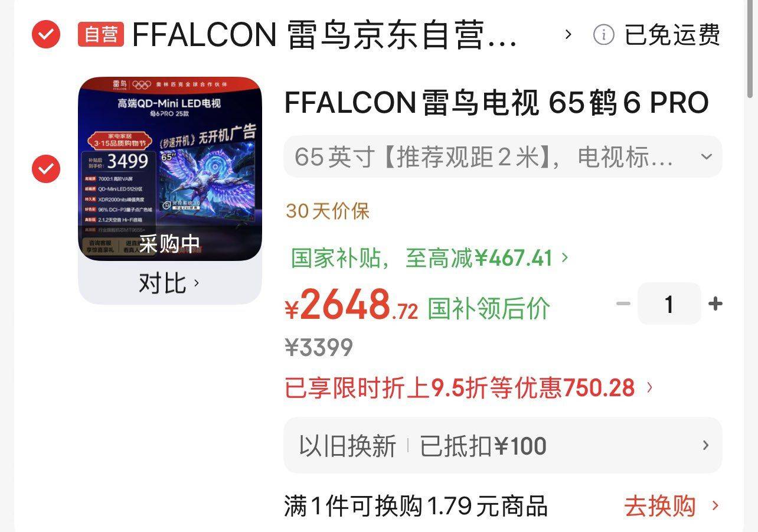Uncheck the FFALCON store select-all checkbox
Screen dimensions: 758x532
coord(46,35)
